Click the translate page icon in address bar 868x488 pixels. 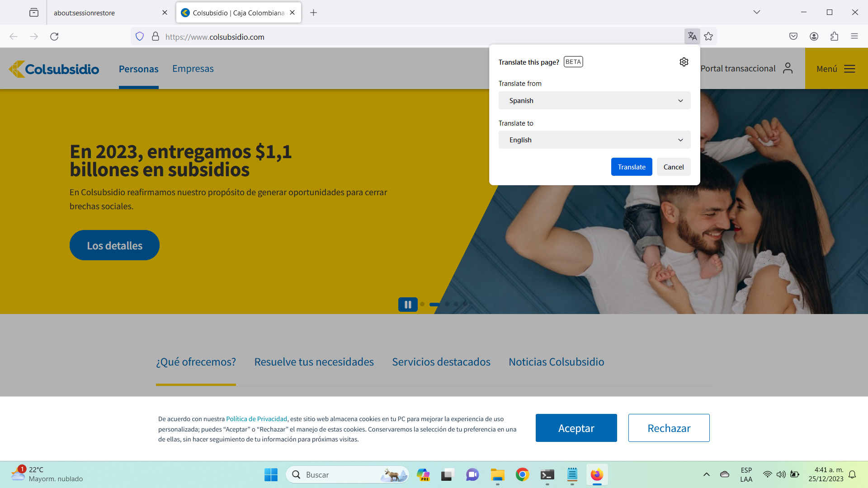(x=692, y=37)
